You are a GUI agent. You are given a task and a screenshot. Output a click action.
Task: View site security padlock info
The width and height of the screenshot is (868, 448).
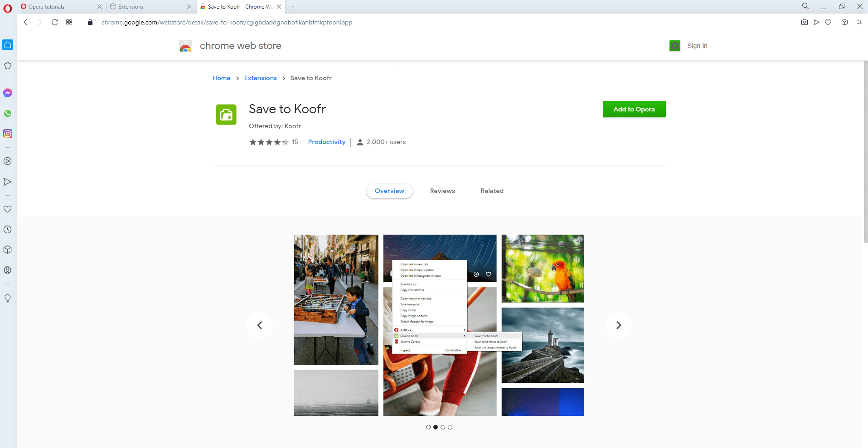point(90,22)
